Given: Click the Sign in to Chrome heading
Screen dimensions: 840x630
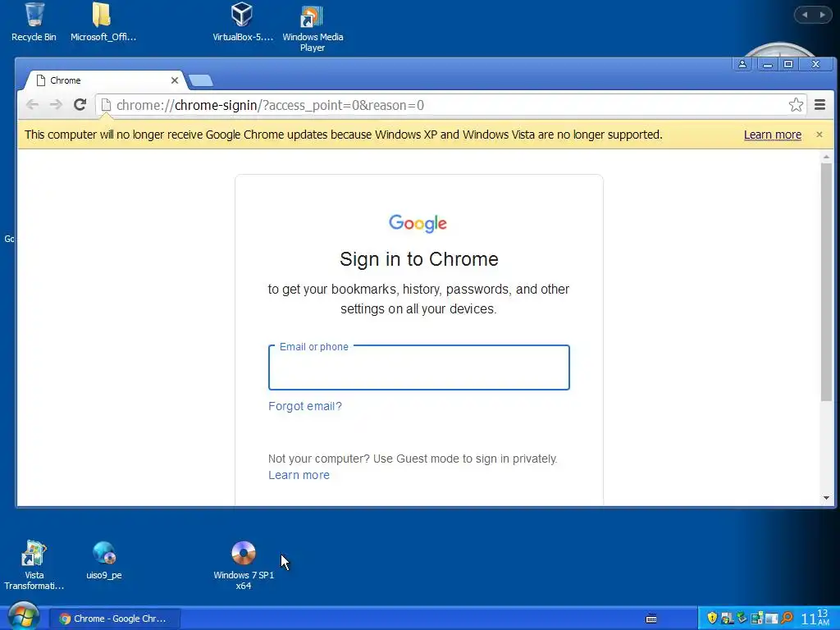Looking at the screenshot, I should [x=419, y=259].
